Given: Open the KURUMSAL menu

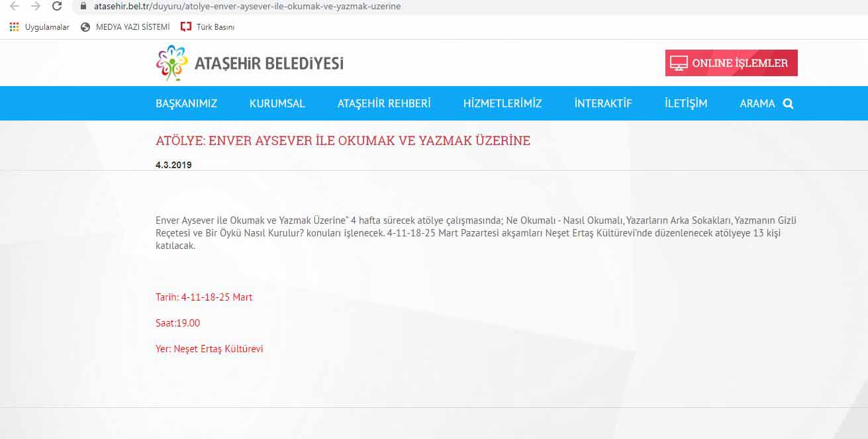Looking at the screenshot, I should click(x=277, y=103).
